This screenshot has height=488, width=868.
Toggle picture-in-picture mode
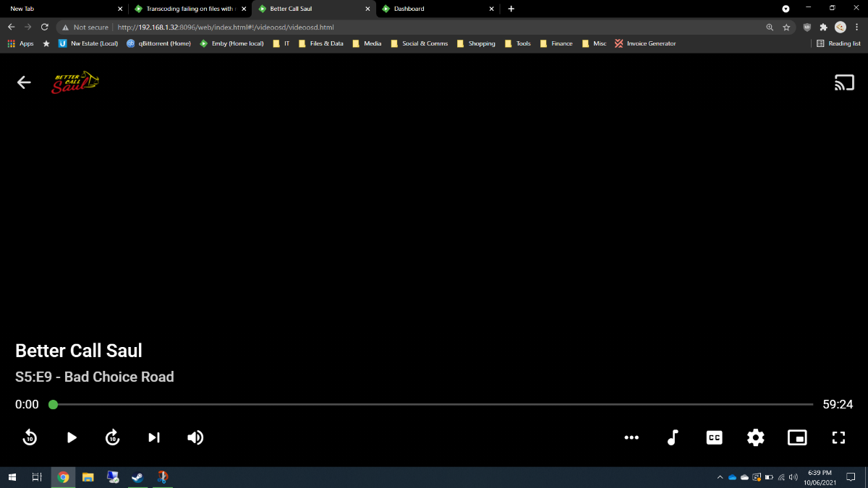tap(797, 437)
